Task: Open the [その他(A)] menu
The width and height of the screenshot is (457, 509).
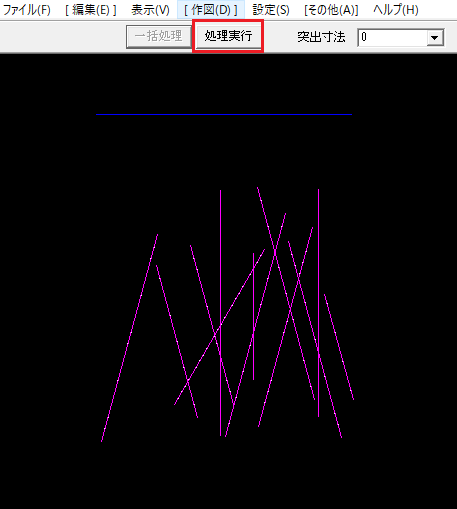Action: tap(331, 10)
